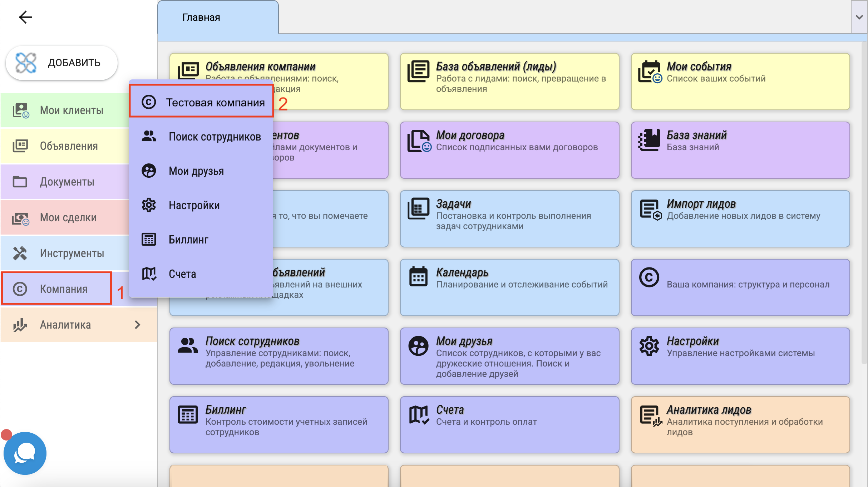
Task: Click the Импорт лидов icon
Action: tap(651, 210)
